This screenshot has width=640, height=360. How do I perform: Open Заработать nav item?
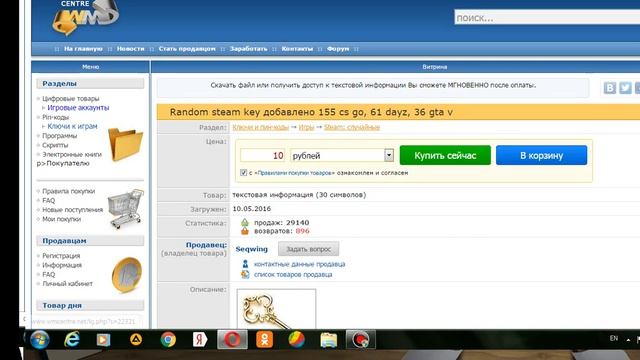tap(249, 49)
